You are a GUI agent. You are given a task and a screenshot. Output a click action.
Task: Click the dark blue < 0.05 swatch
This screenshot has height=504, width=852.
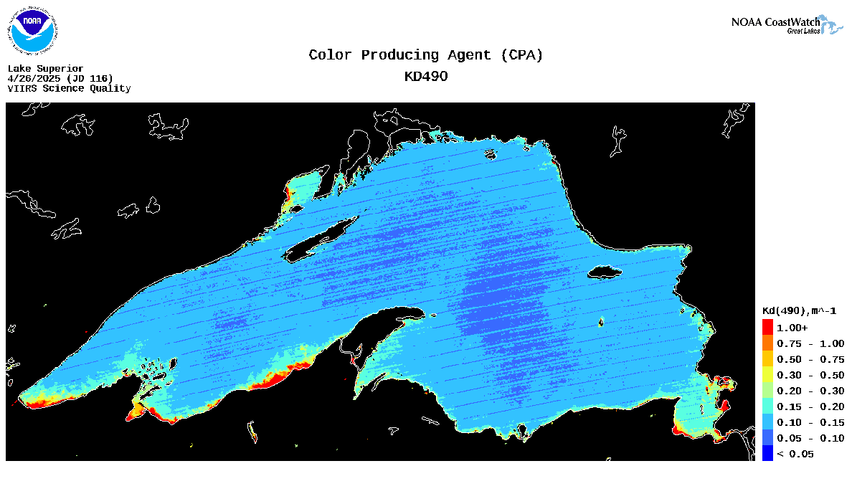[x=767, y=454]
